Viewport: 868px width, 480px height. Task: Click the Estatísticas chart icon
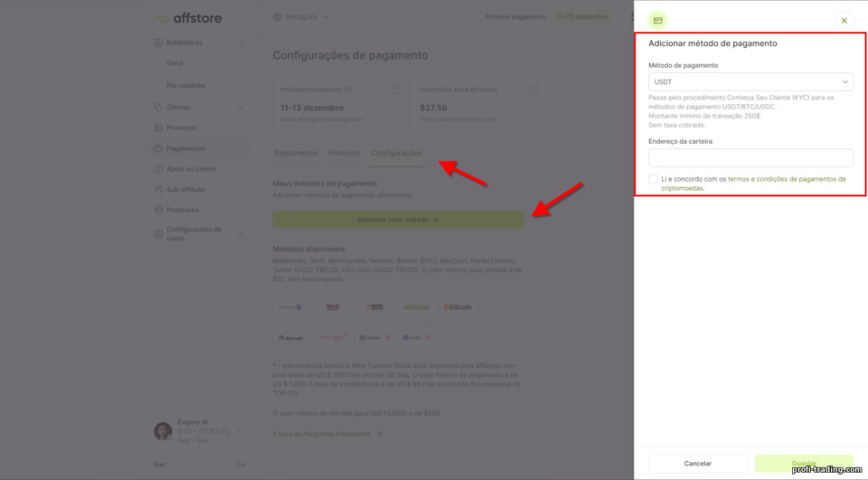[x=158, y=42]
